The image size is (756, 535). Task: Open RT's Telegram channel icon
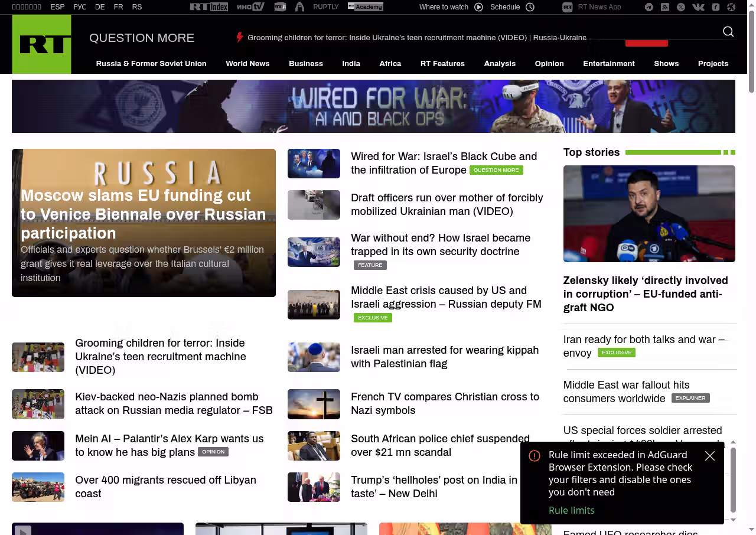(649, 7)
